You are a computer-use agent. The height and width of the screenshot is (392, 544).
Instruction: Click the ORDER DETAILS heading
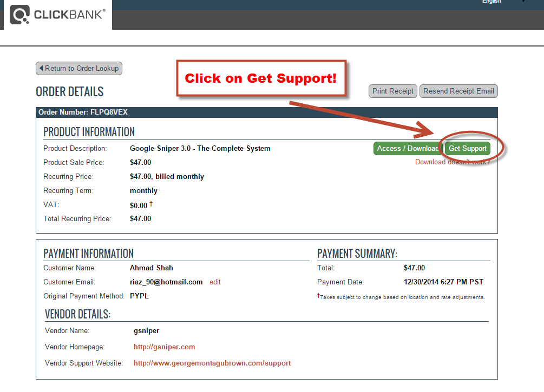pyautogui.click(x=70, y=92)
